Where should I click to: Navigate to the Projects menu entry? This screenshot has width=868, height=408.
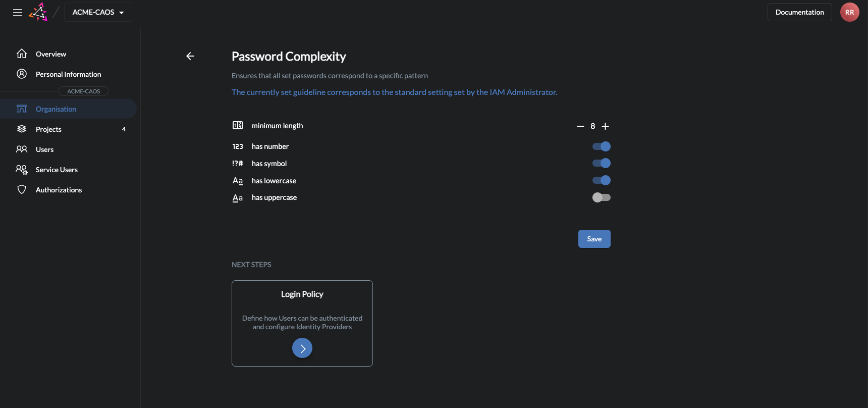click(x=48, y=129)
